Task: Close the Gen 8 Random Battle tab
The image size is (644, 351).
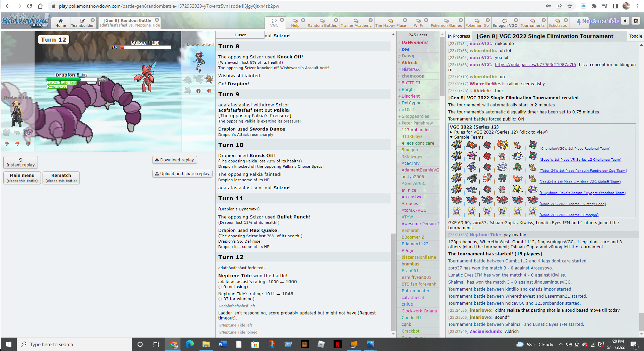Action: (157, 20)
